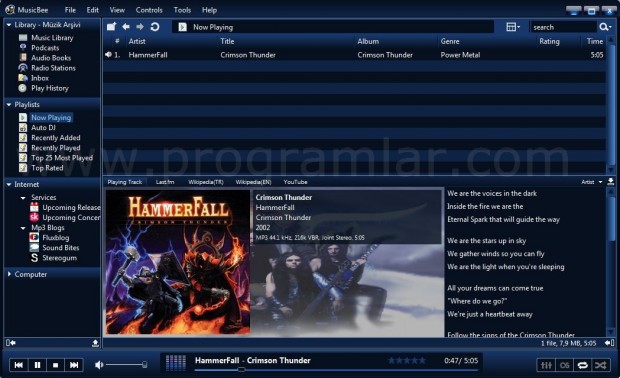Click the upload arrow icon below sidebar
The height and width of the screenshot is (378, 620).
(x=95, y=343)
